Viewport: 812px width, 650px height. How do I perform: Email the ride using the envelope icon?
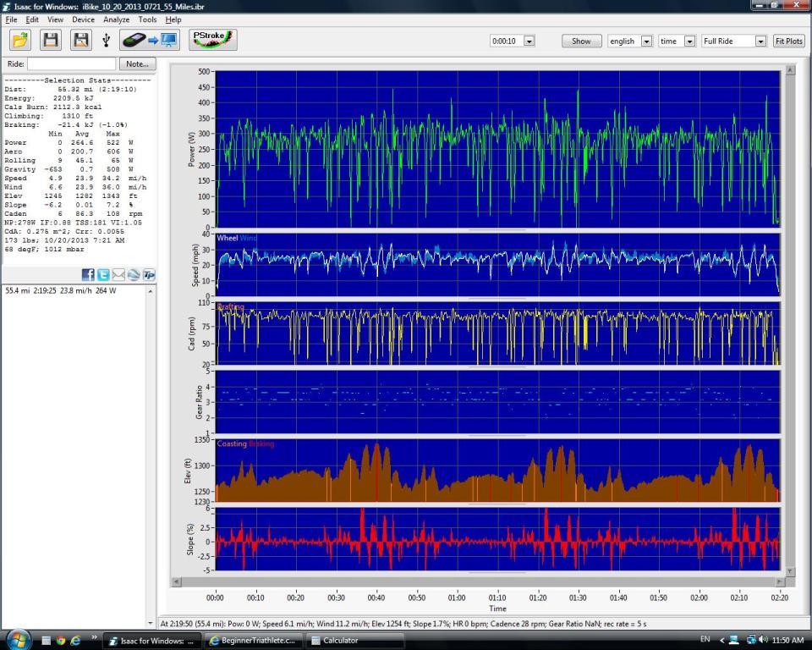[x=118, y=274]
